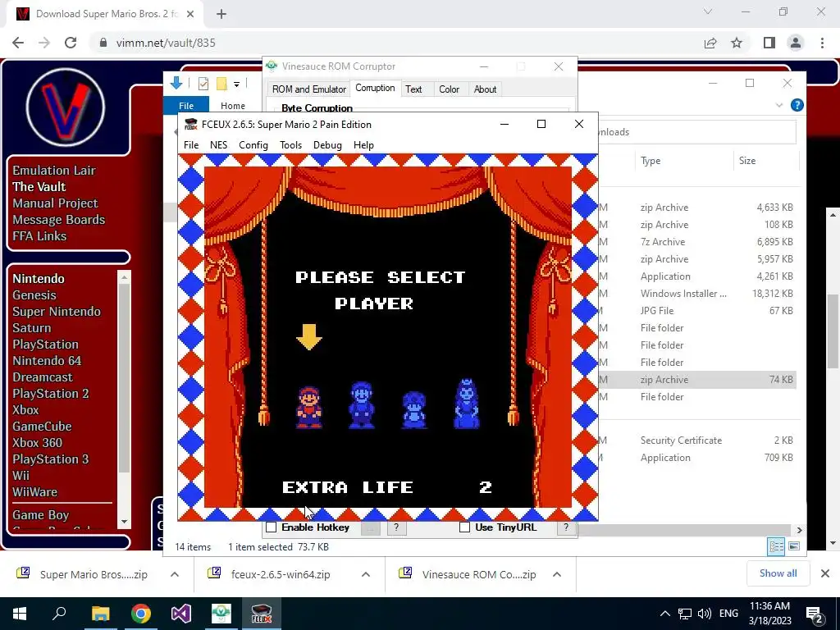Sort files by Size column header
This screenshot has width=840, height=630.
(746, 161)
